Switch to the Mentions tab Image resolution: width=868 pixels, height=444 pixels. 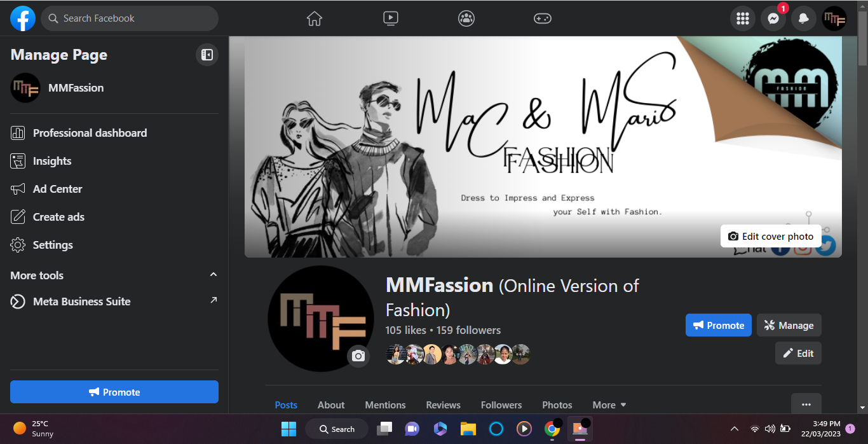coord(385,405)
